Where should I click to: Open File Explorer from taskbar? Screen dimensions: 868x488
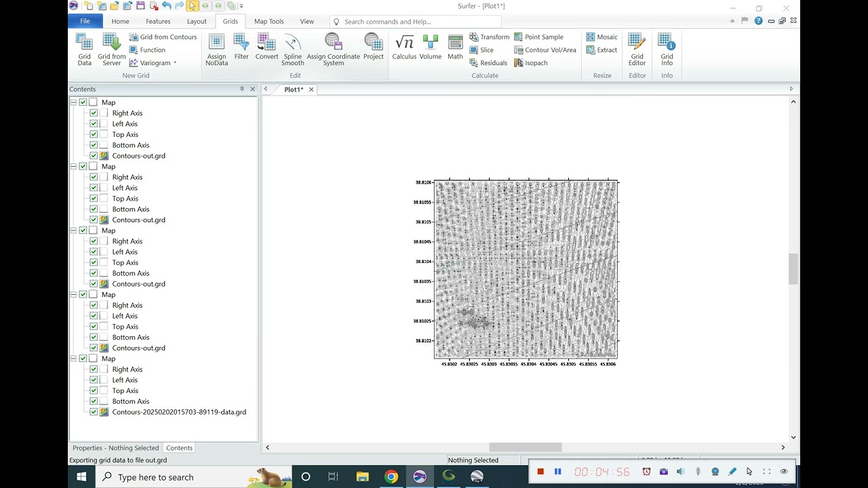click(362, 477)
